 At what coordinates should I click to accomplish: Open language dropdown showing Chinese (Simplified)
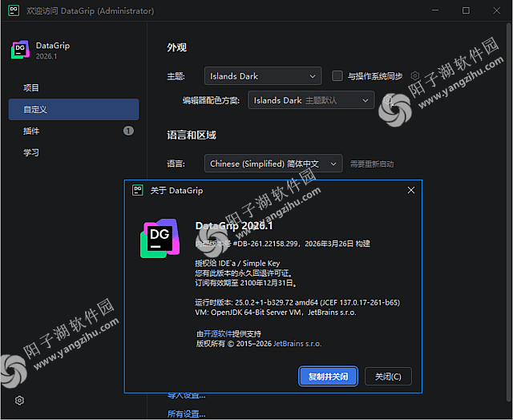273,164
